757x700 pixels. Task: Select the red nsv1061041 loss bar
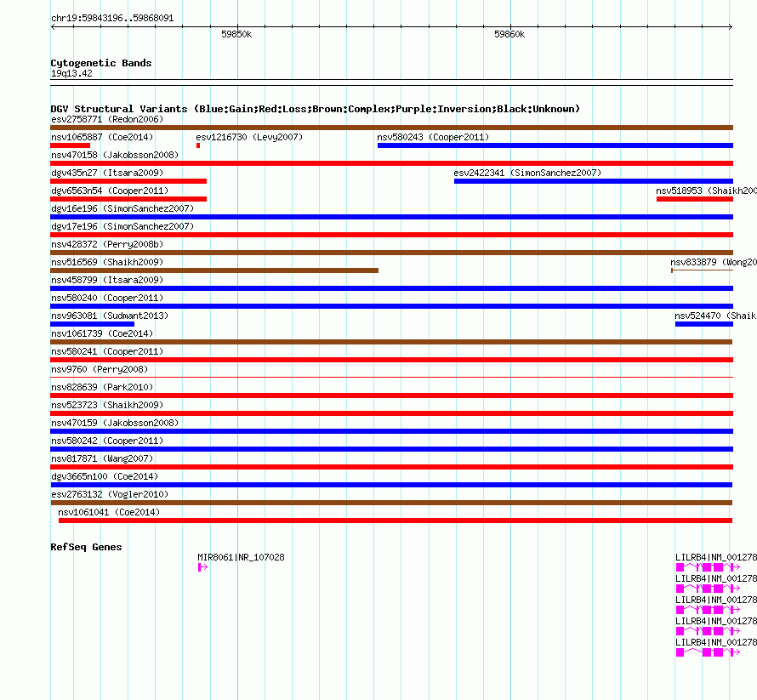(396, 521)
